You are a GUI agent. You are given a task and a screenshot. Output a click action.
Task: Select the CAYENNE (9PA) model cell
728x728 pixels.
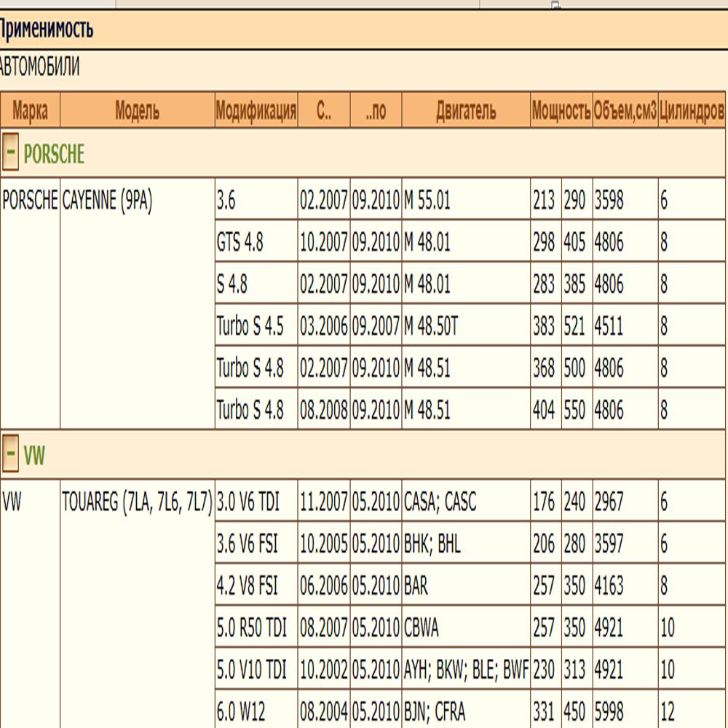tap(107, 201)
